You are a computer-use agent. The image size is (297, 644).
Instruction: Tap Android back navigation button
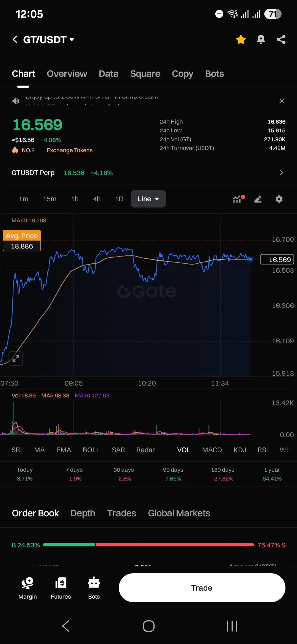tap(66, 626)
